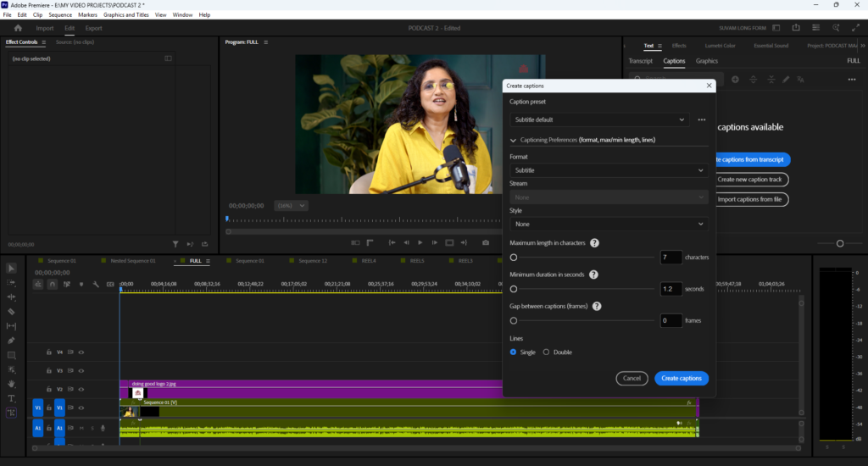Toggle V4 track output eye
This screenshot has width=868, height=466.
[81, 352]
